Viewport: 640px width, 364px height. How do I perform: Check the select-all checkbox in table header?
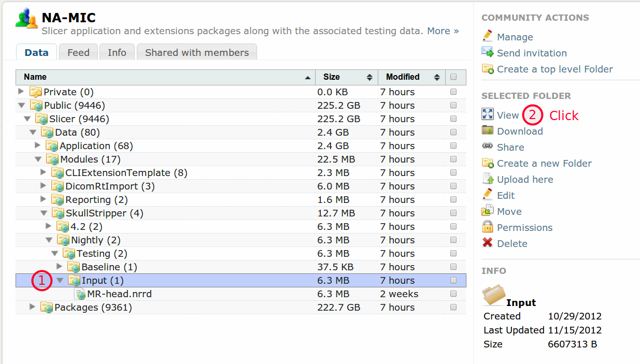(x=453, y=77)
